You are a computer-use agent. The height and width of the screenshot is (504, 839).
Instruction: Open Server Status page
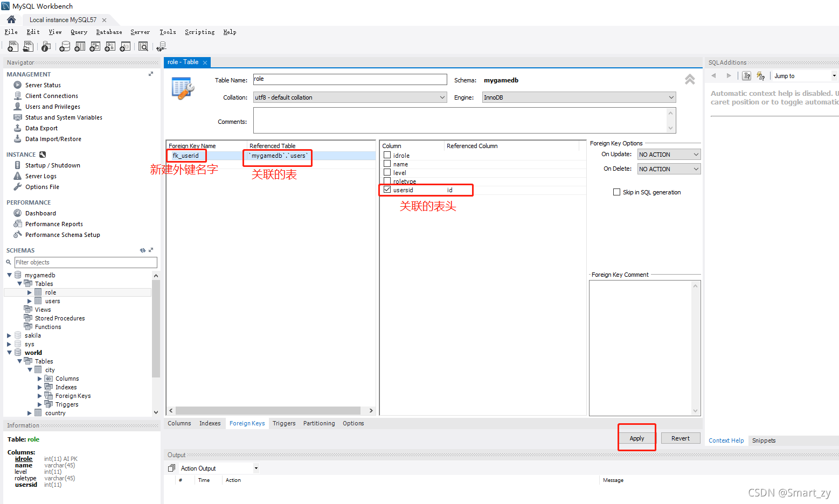click(x=43, y=85)
